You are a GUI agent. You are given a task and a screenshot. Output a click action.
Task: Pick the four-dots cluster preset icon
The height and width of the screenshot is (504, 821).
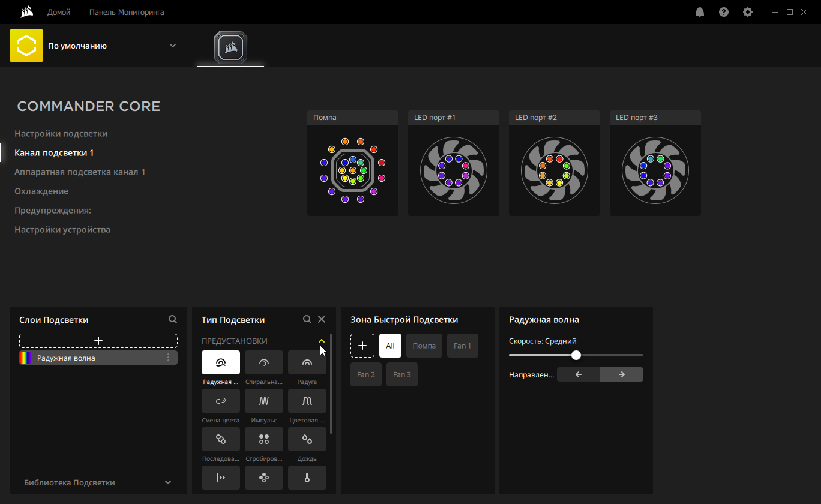point(264,478)
